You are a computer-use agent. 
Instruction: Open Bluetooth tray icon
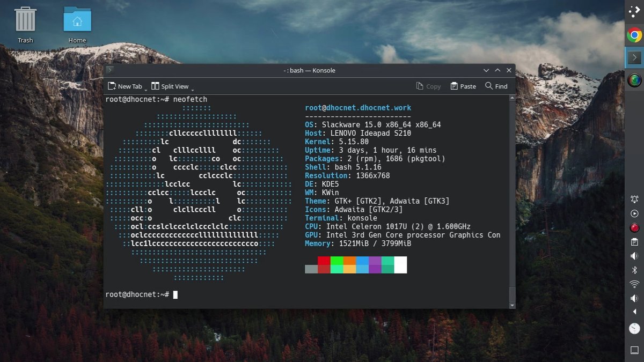click(x=634, y=270)
